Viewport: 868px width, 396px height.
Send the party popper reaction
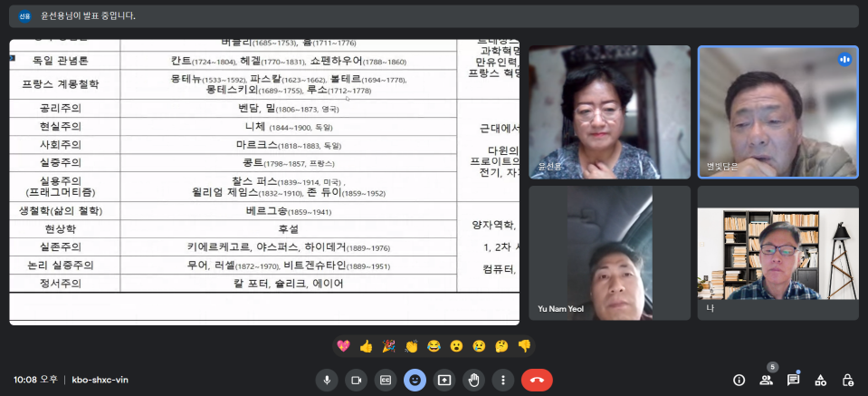388,346
